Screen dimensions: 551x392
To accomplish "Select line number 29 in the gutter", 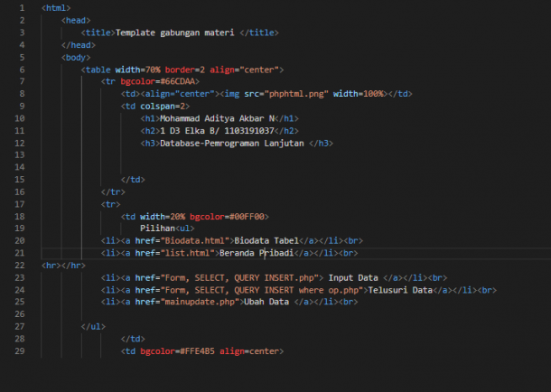I will point(20,350).
